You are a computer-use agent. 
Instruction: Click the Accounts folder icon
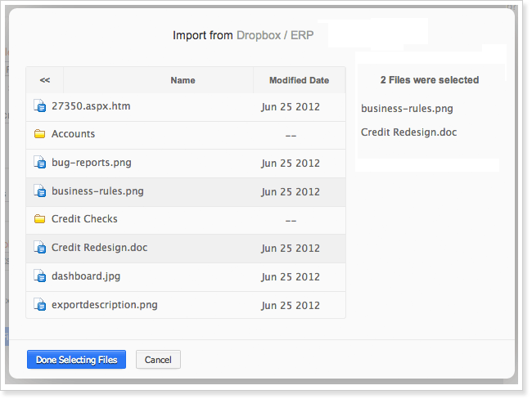coord(40,134)
